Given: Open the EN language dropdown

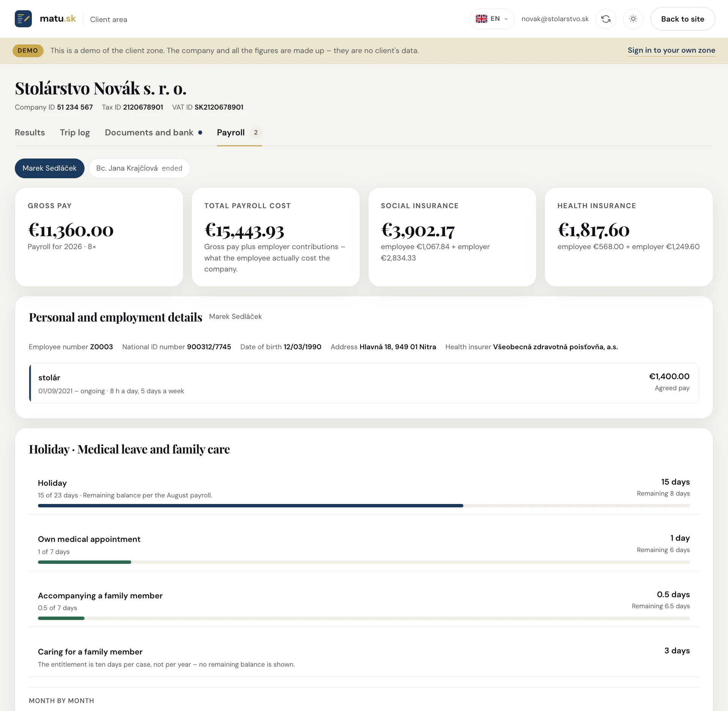Looking at the screenshot, I should click(492, 19).
